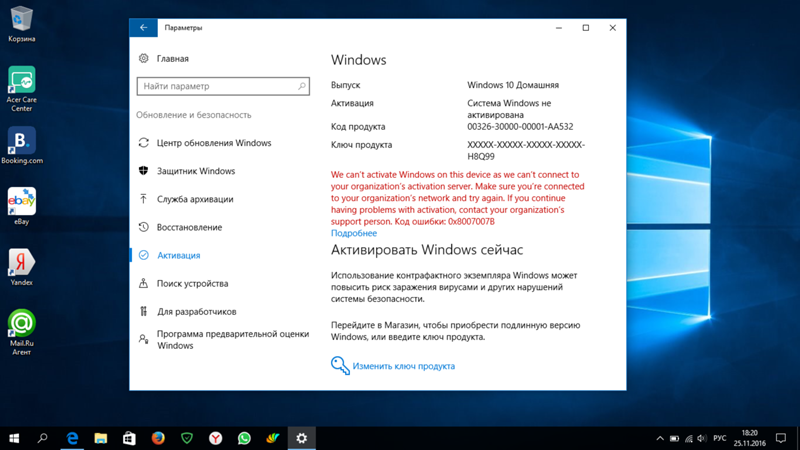800x450 pixels.
Task: Go back with the Settings back arrow
Action: (x=143, y=28)
